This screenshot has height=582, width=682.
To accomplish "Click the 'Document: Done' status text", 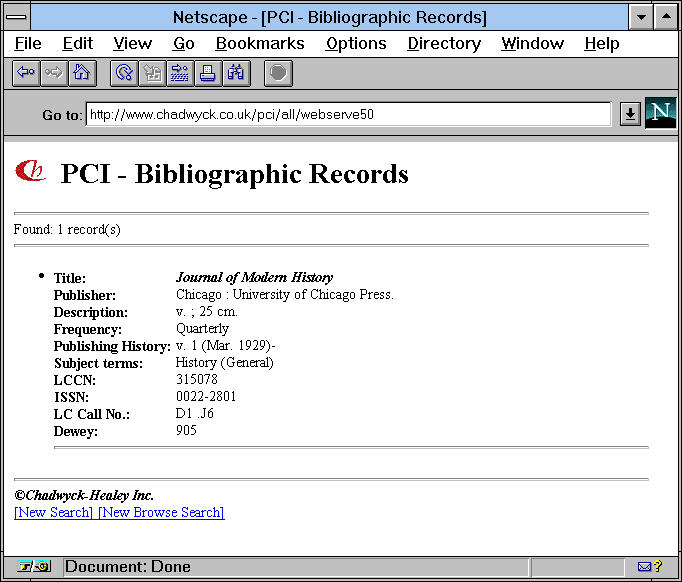I will pyautogui.click(x=128, y=566).
